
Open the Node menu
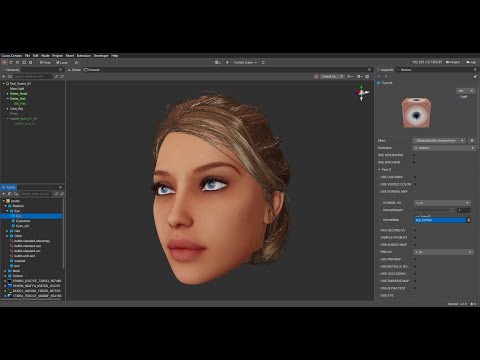click(45, 56)
